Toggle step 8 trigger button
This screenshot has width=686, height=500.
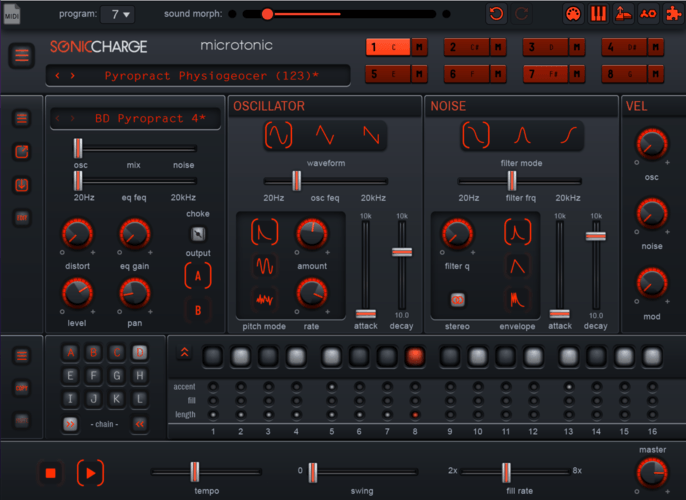(x=414, y=357)
